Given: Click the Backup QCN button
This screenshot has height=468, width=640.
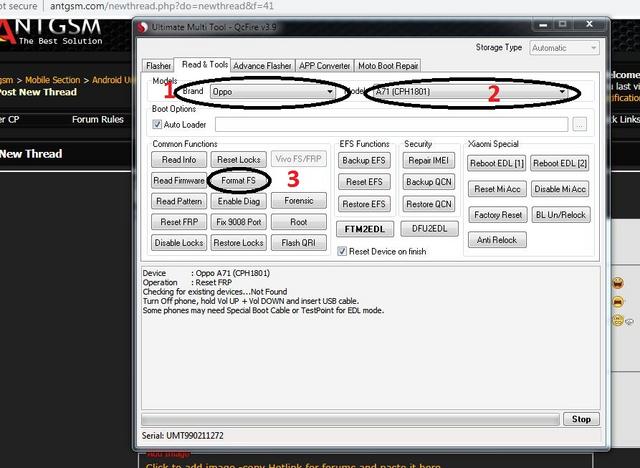Looking at the screenshot, I should pos(429,182).
